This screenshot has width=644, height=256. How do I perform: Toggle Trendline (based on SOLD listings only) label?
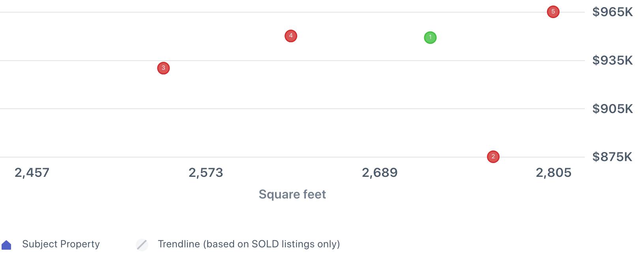click(x=249, y=244)
